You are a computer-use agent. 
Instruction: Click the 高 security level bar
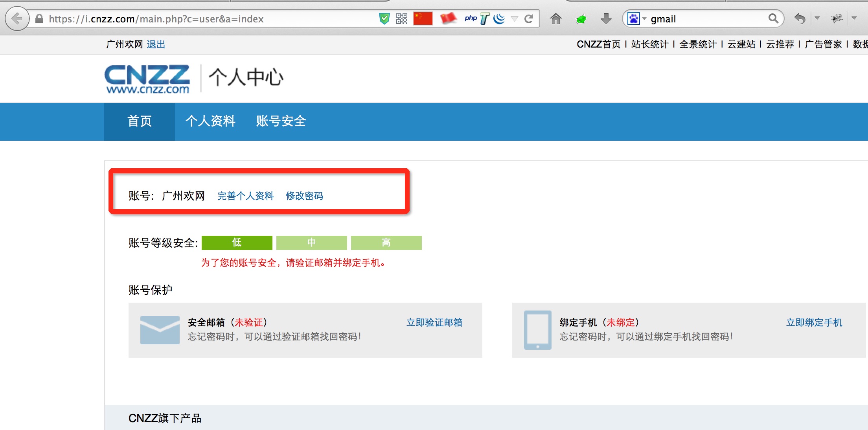(386, 243)
